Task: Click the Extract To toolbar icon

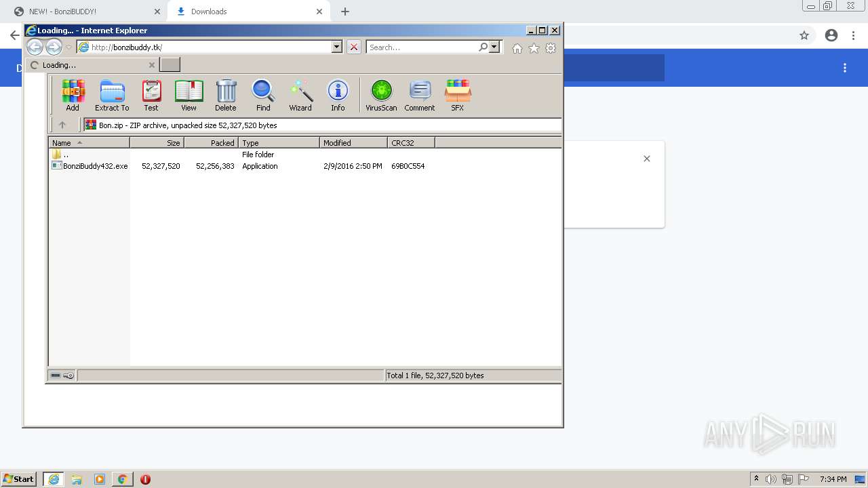Action: pyautogui.click(x=112, y=96)
